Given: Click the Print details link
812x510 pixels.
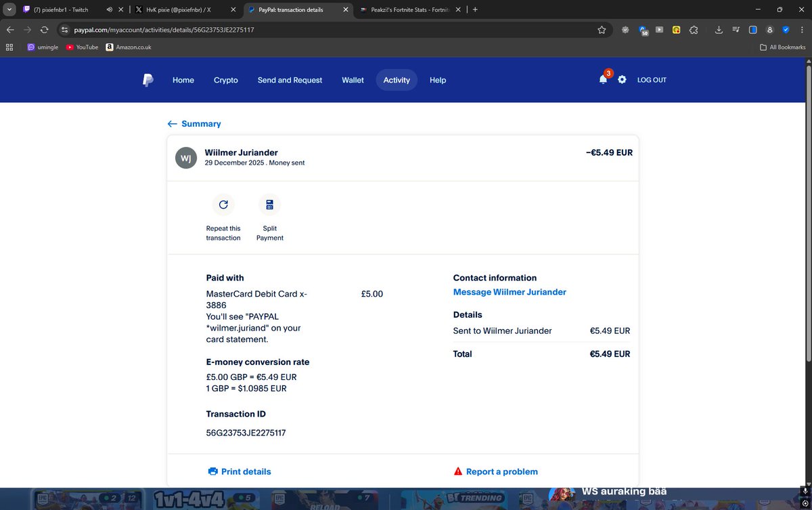Looking at the screenshot, I should [246, 471].
